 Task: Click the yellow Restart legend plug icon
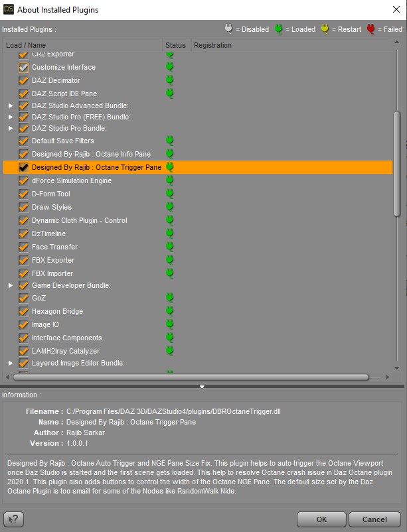coord(325,29)
